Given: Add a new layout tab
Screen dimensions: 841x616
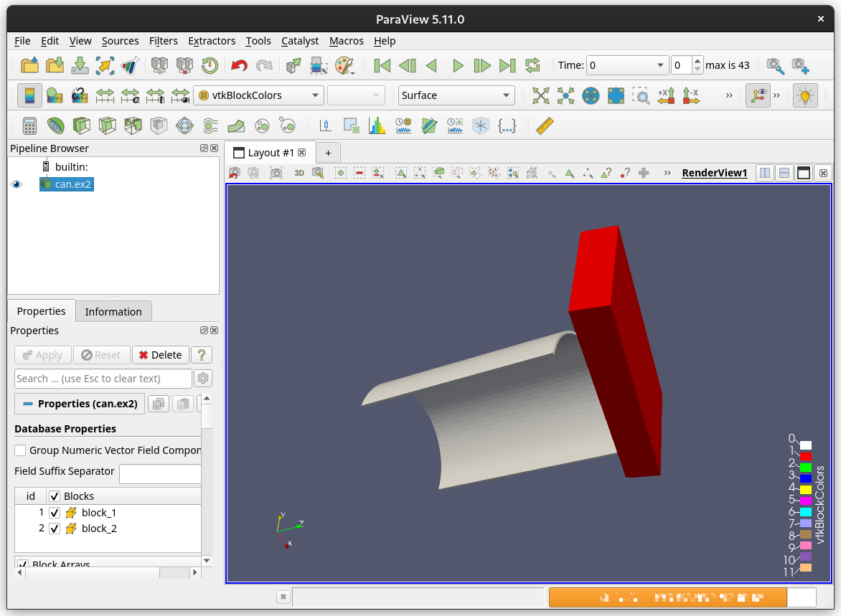Looking at the screenshot, I should [x=328, y=153].
